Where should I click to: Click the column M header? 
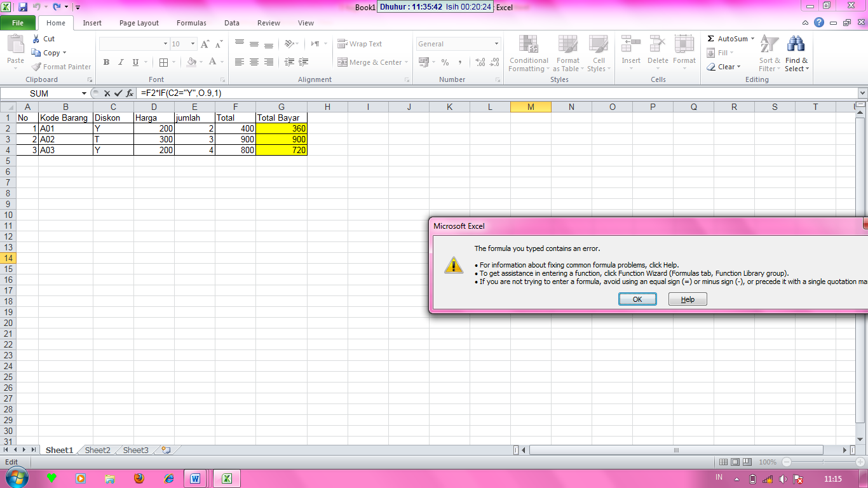(531, 107)
